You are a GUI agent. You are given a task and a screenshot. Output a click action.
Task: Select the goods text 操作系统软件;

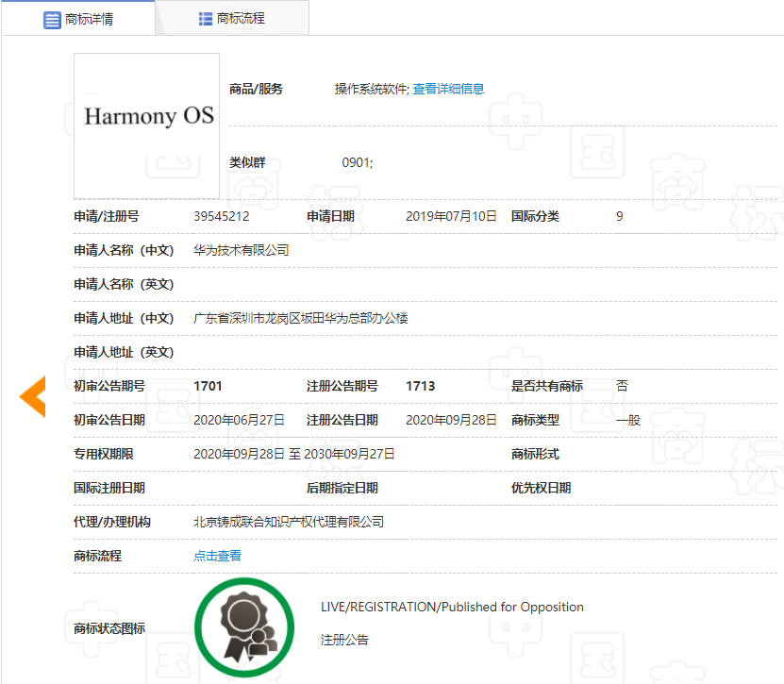coord(372,89)
